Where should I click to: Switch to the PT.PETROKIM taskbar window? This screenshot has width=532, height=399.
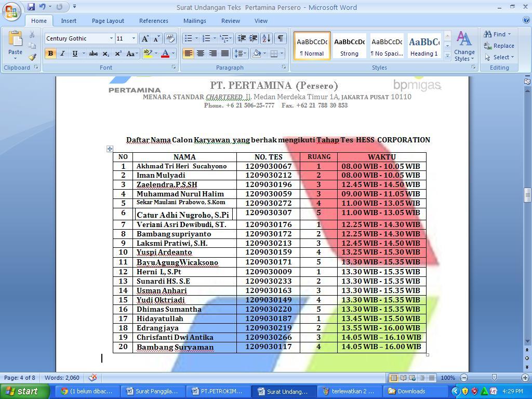(x=218, y=391)
